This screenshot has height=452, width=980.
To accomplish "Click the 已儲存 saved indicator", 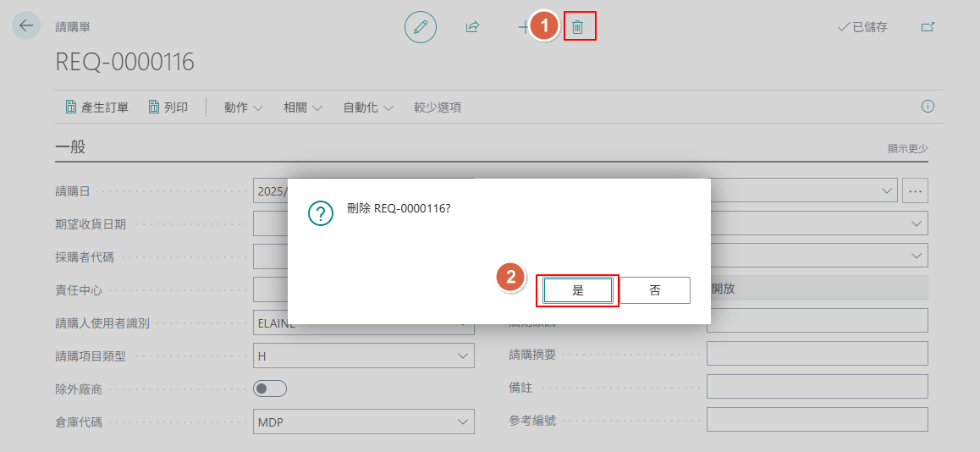I will (x=862, y=27).
